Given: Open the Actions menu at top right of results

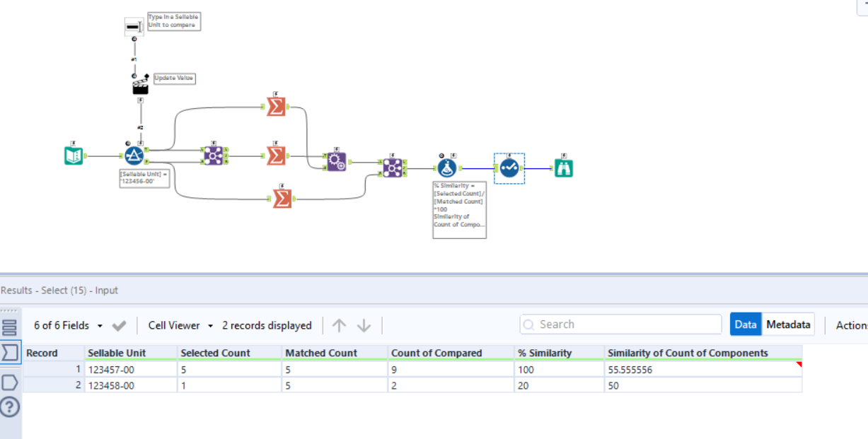Looking at the screenshot, I should [851, 325].
